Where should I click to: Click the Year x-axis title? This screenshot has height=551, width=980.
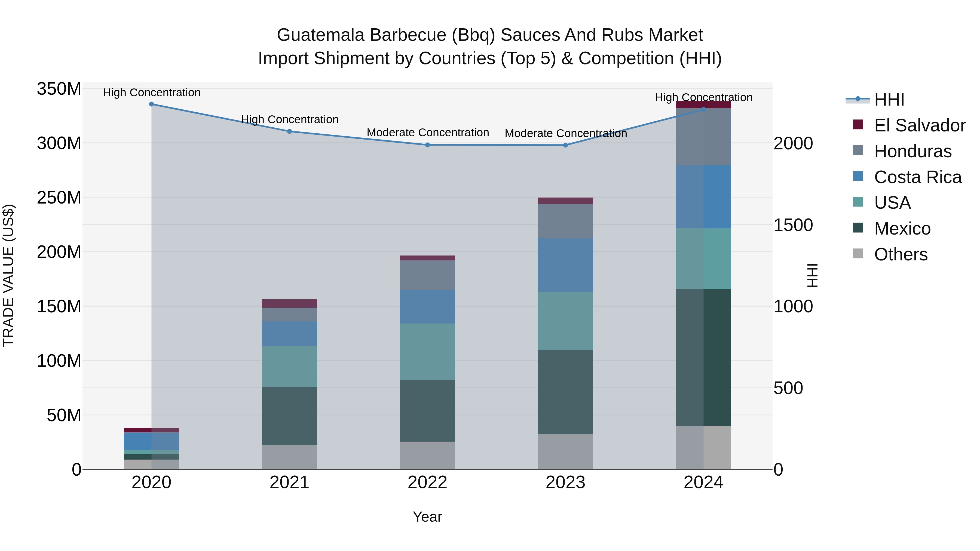428,517
